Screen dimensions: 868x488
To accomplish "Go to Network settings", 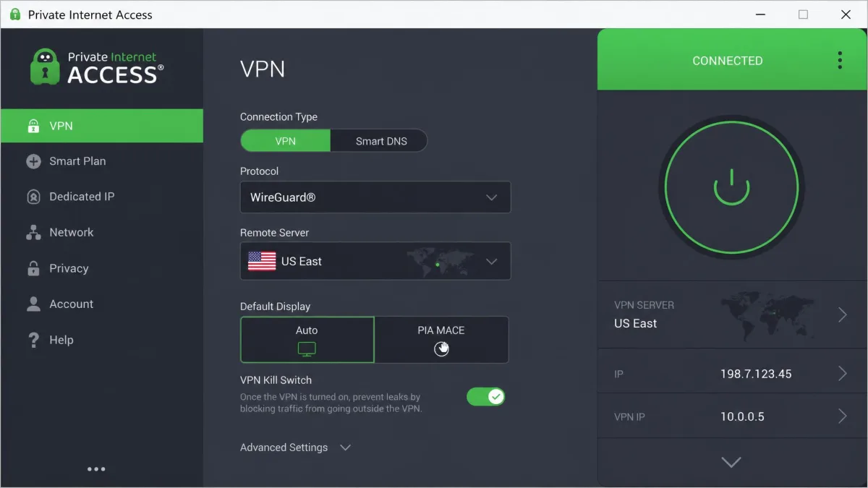I will tap(102, 233).
